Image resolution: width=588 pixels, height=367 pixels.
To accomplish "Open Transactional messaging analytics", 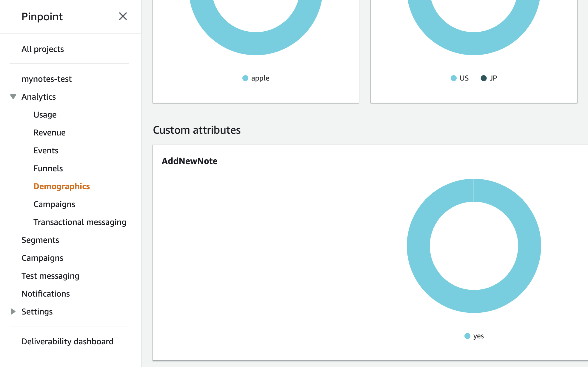I will pos(80,222).
